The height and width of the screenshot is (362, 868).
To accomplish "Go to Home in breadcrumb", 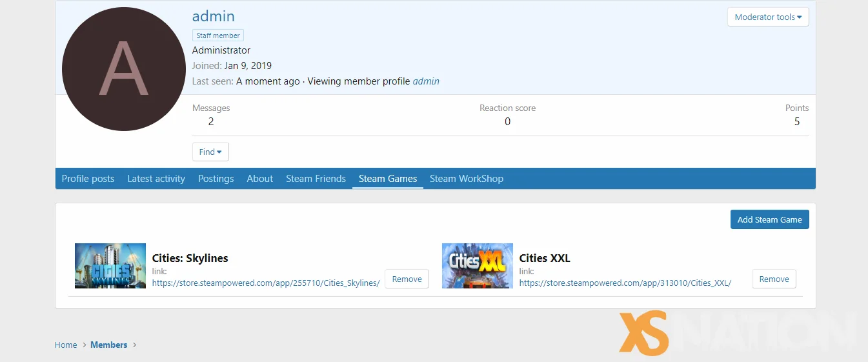I will pyautogui.click(x=66, y=345).
